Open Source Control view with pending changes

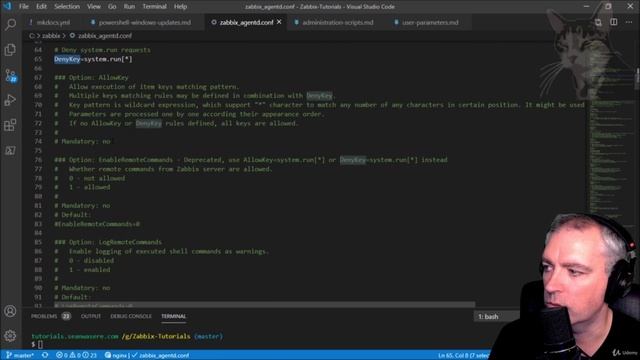click(10, 76)
